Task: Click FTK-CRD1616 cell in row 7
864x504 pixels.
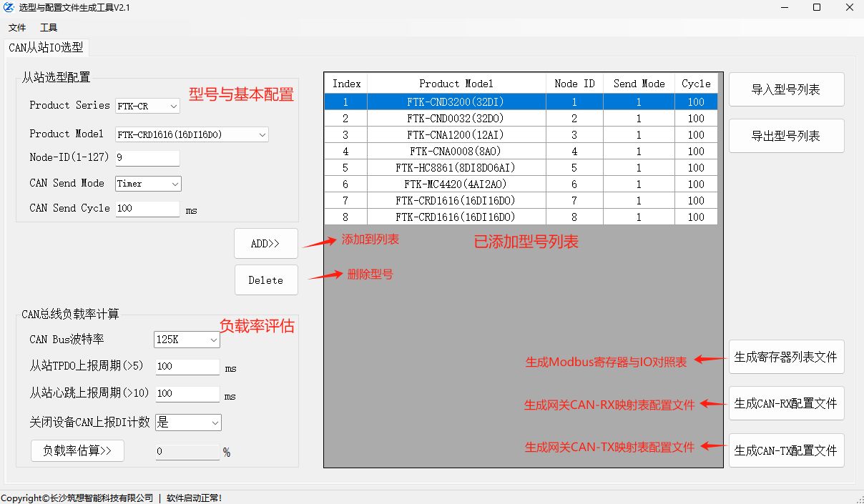Action: pyautogui.click(x=456, y=201)
